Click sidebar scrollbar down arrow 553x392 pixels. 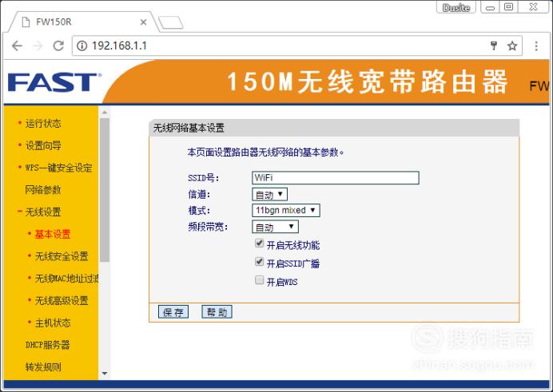tap(105, 374)
